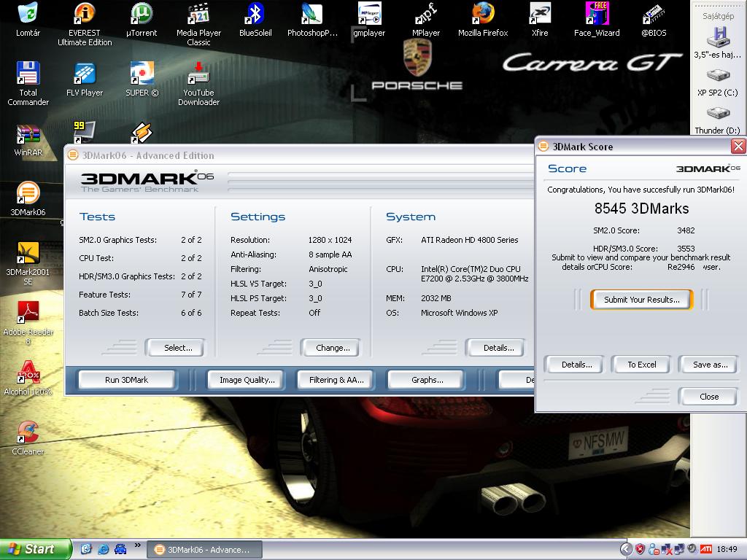Expand hidden system tray icons arrow
Image resolution: width=747 pixels, height=560 pixels.
click(x=627, y=549)
